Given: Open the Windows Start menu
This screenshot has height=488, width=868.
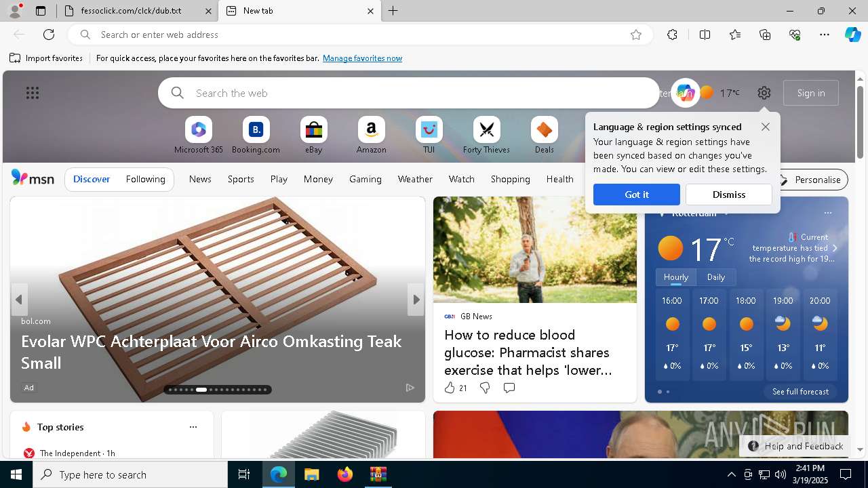Looking at the screenshot, I should tap(16, 474).
